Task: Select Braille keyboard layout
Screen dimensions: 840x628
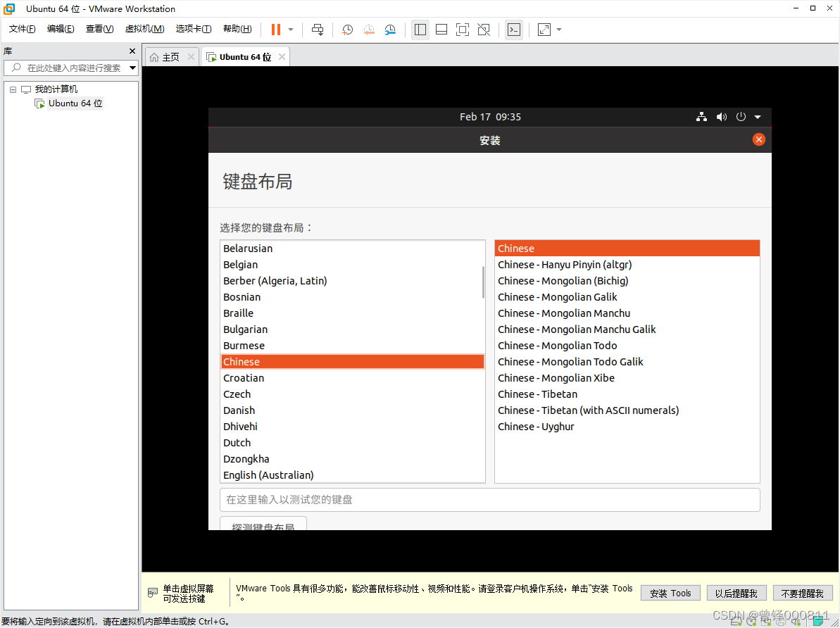Action: click(x=352, y=313)
